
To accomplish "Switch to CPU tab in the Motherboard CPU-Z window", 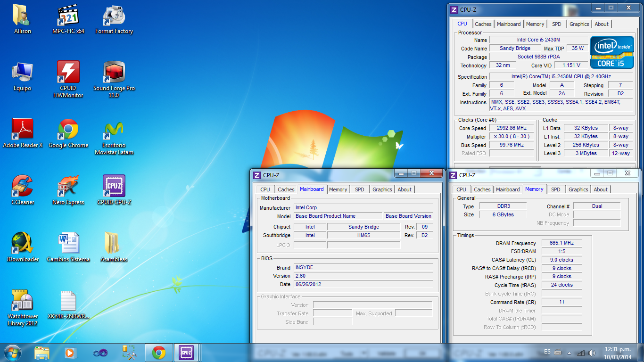I will (265, 189).
